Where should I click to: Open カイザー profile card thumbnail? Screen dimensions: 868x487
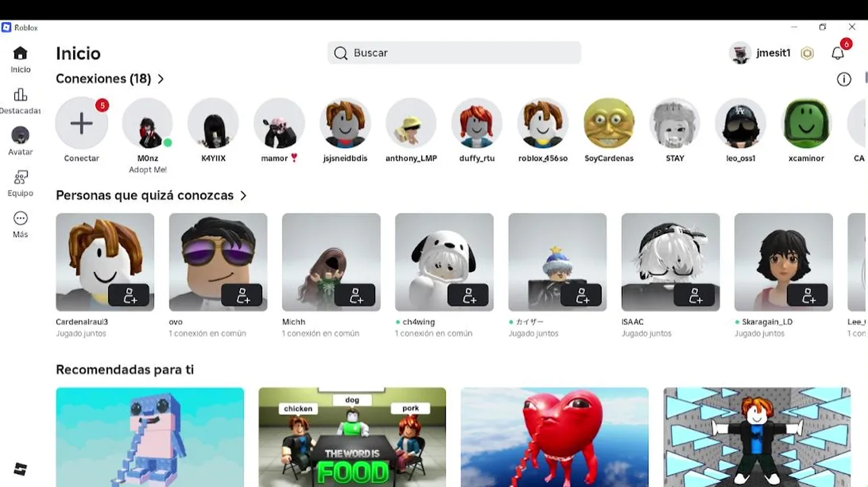coord(557,262)
